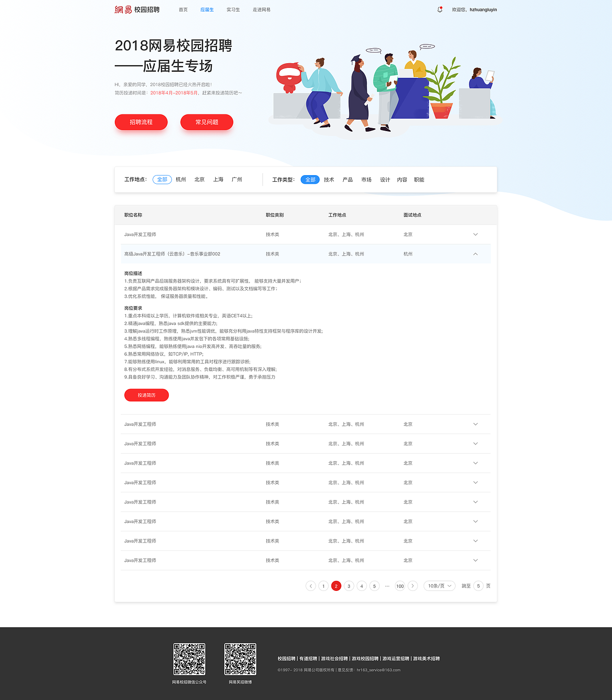Viewport: 612px width, 700px height.
Task: Click 网易校招微信公众号 QR code
Action: click(x=189, y=659)
